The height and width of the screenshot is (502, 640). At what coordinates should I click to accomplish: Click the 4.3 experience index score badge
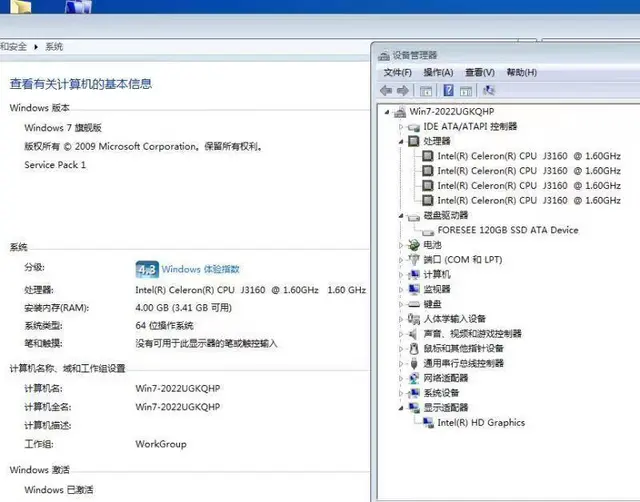[x=147, y=269]
